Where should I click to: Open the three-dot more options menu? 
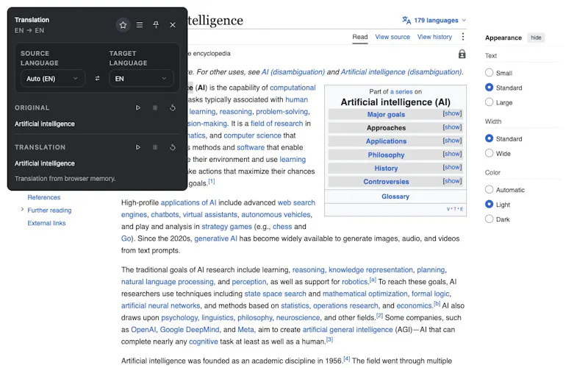463,36
